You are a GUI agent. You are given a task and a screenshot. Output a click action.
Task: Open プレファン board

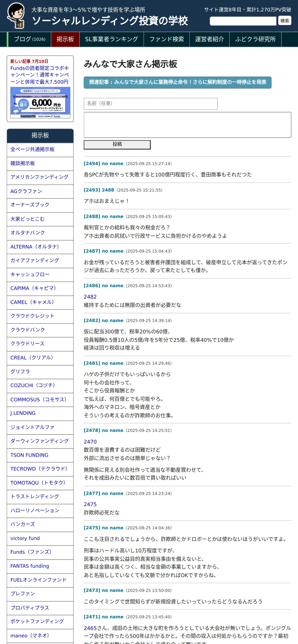point(40,594)
